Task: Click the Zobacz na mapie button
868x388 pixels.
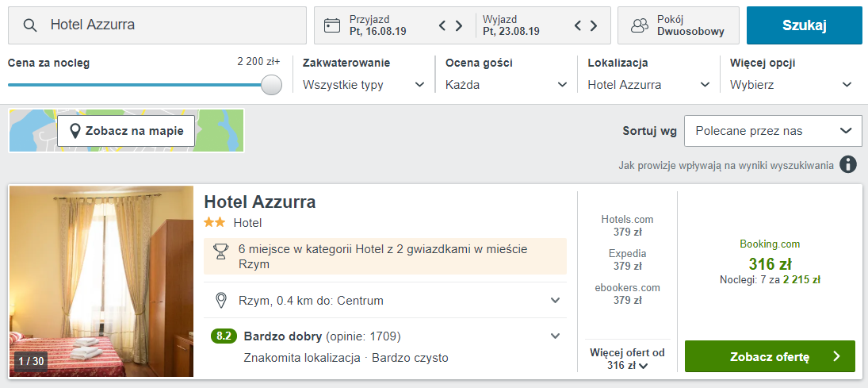Action: [x=126, y=131]
